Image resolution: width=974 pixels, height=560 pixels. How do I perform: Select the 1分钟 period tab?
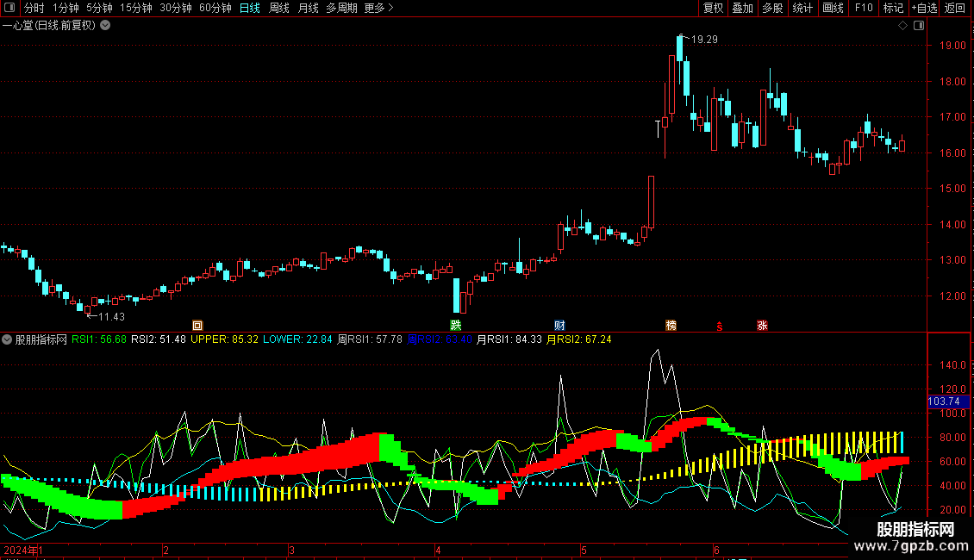tap(66, 8)
